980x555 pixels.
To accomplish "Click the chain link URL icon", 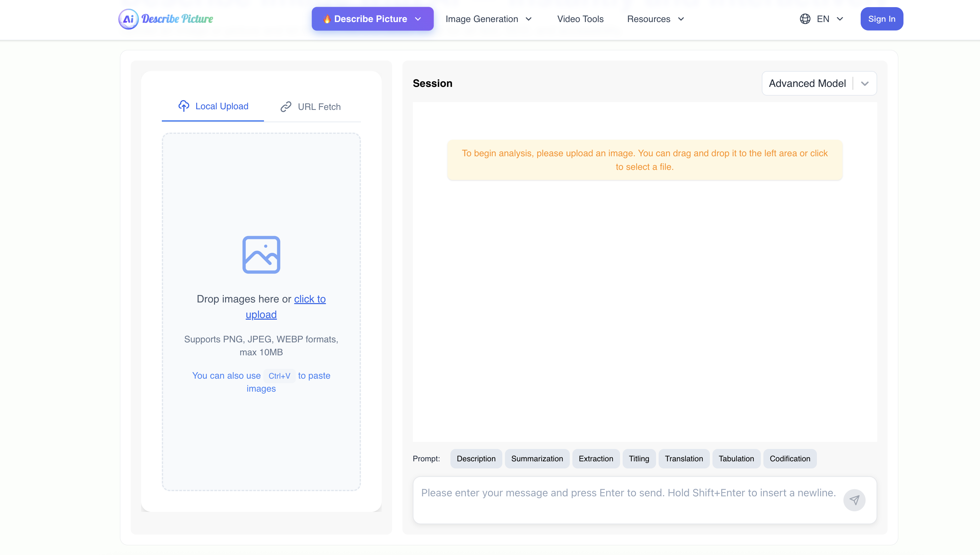I will pyautogui.click(x=286, y=107).
